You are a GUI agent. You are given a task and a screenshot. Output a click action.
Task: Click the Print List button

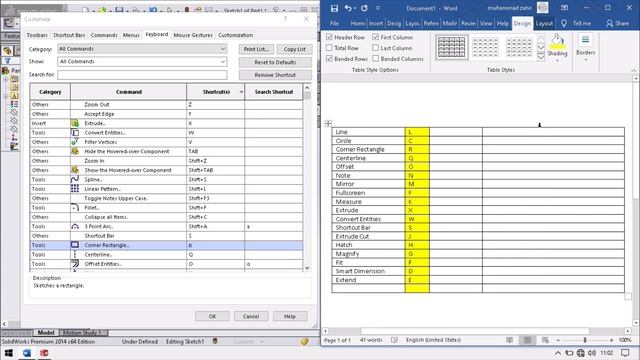256,49
